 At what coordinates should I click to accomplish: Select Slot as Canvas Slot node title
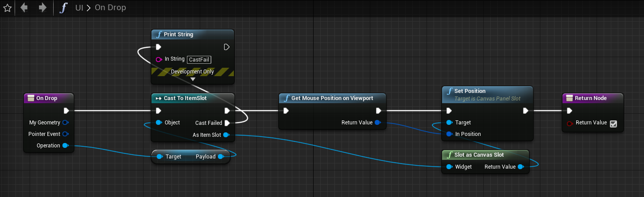point(479,155)
